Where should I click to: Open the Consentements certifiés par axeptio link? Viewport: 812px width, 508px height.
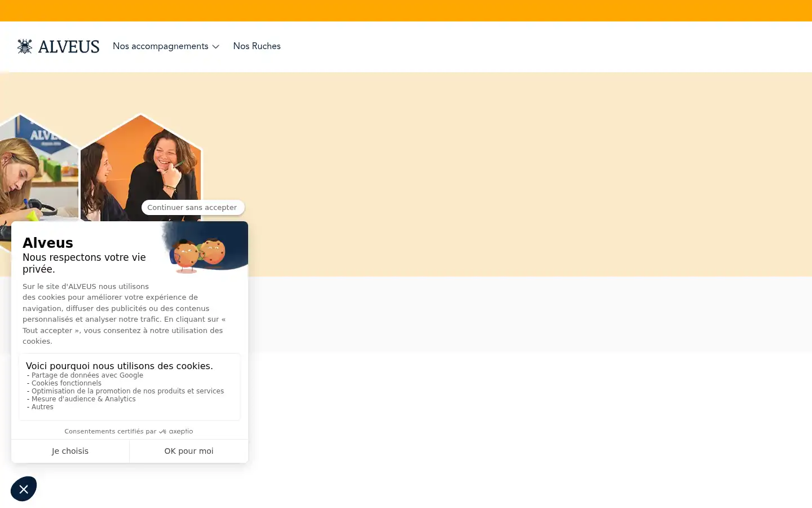coord(129,431)
